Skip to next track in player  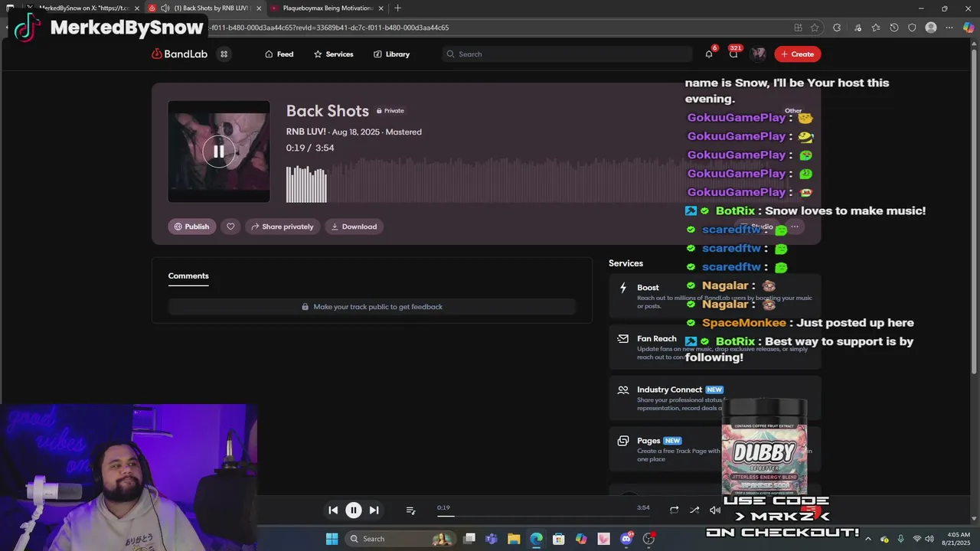click(374, 510)
